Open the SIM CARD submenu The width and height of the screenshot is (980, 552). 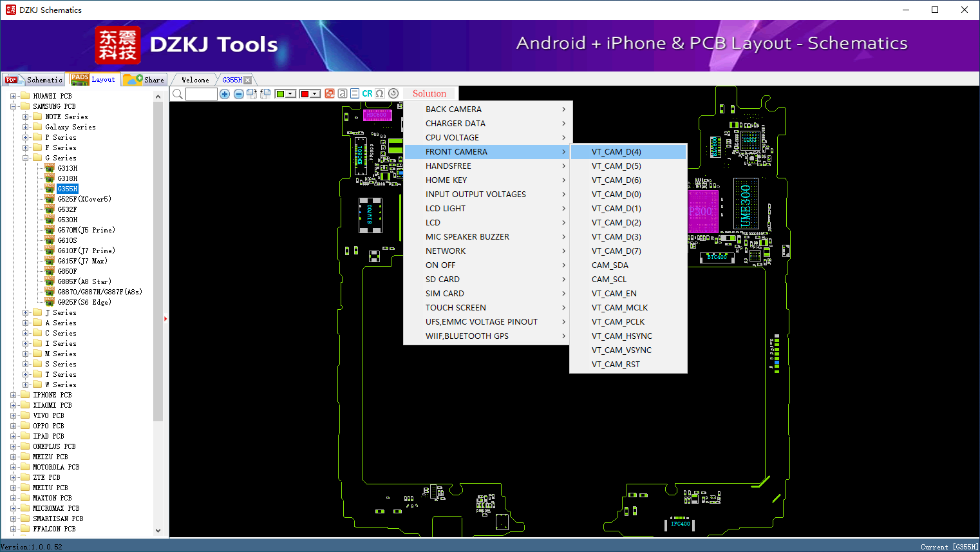tap(487, 294)
